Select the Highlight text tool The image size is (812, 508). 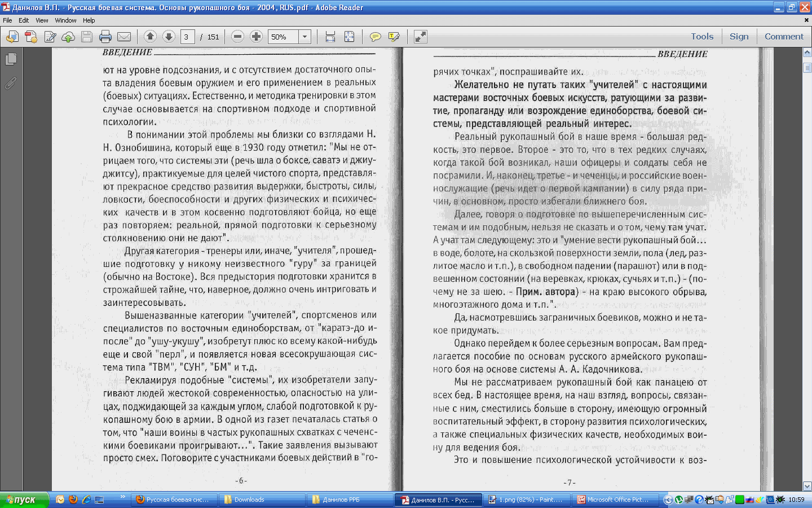(x=394, y=37)
